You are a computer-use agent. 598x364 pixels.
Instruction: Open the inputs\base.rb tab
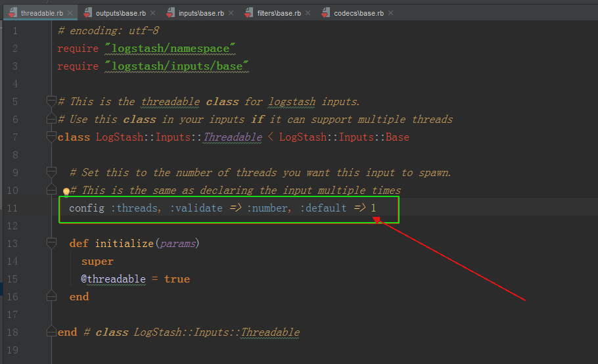click(201, 13)
